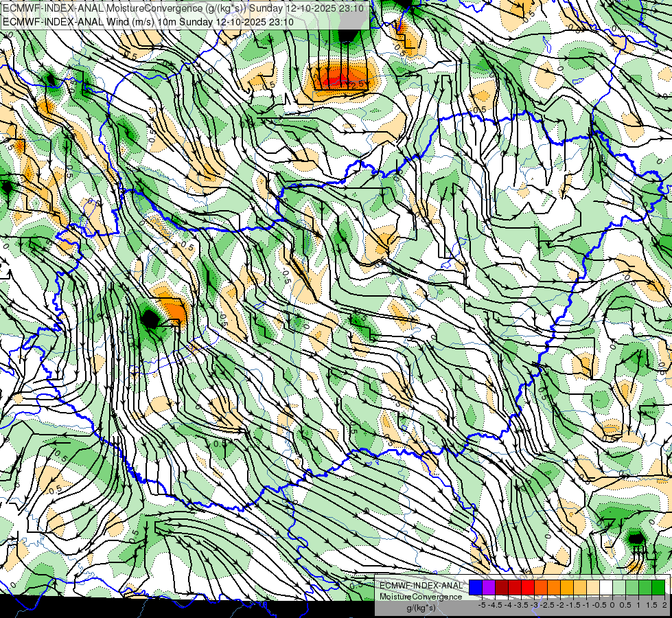The height and width of the screenshot is (618, 672).
Task: Click the g/(kg*s) unit label in the legend
Action: coord(421,608)
